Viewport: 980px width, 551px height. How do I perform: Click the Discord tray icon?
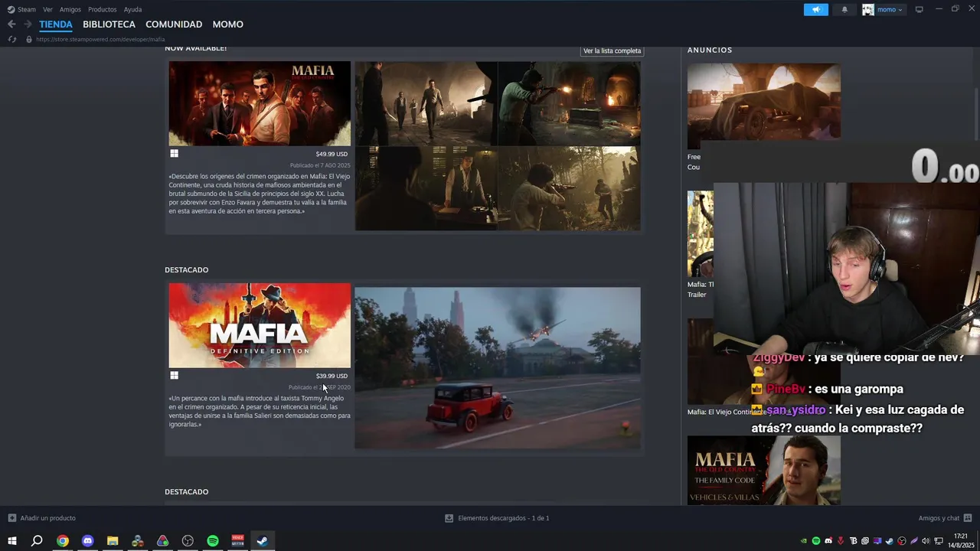pos(828,541)
